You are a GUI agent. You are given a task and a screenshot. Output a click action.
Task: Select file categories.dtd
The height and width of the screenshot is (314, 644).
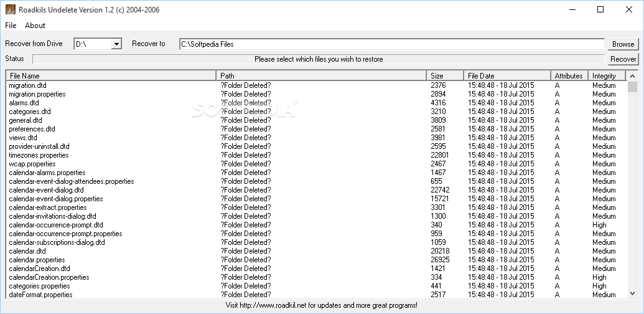pos(30,112)
